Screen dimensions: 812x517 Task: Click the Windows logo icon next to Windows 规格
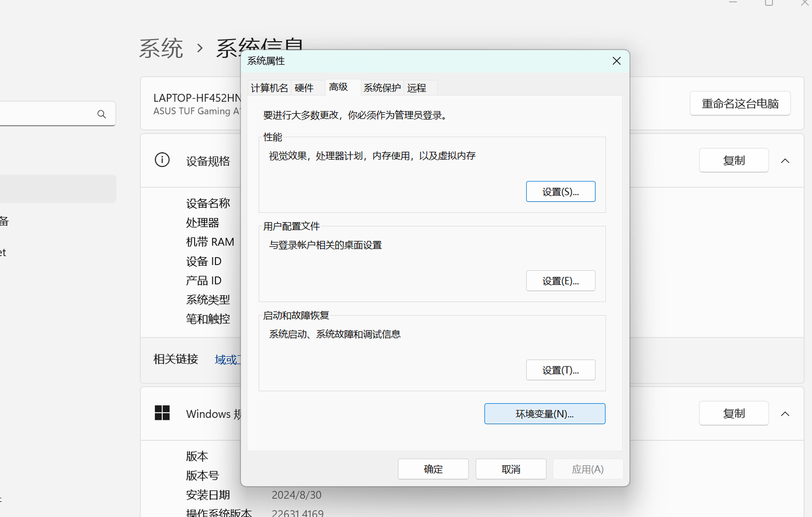(x=162, y=413)
